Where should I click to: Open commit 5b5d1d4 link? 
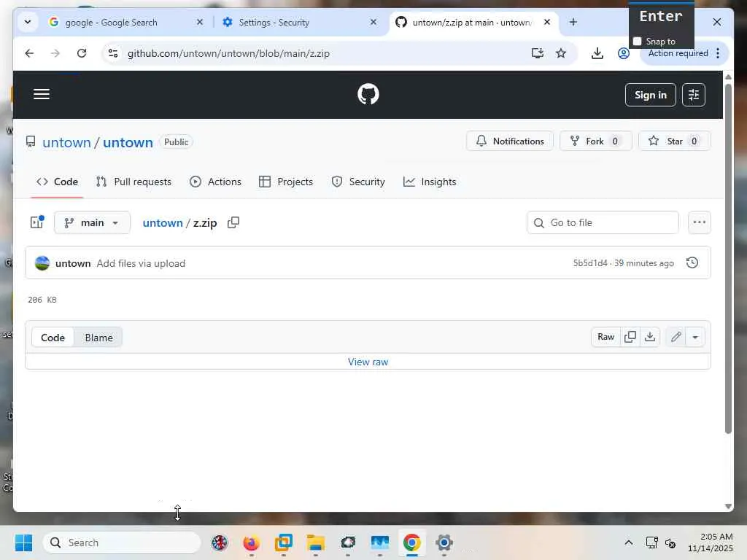tap(589, 263)
